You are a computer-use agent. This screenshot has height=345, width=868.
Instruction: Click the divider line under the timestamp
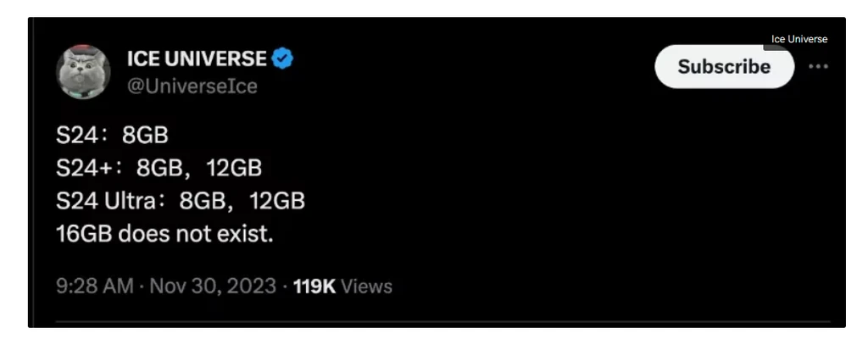442,320
